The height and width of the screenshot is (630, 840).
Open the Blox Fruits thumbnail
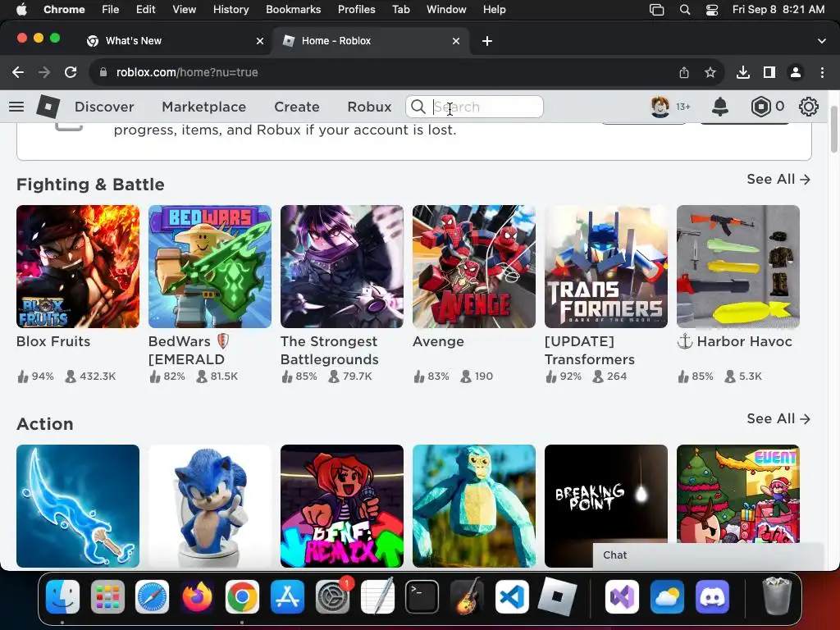click(78, 267)
